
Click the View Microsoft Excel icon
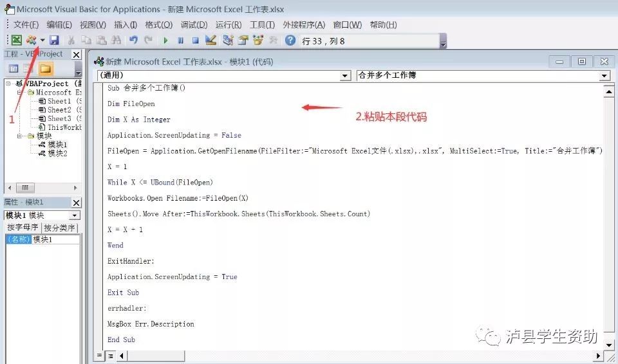17,40
